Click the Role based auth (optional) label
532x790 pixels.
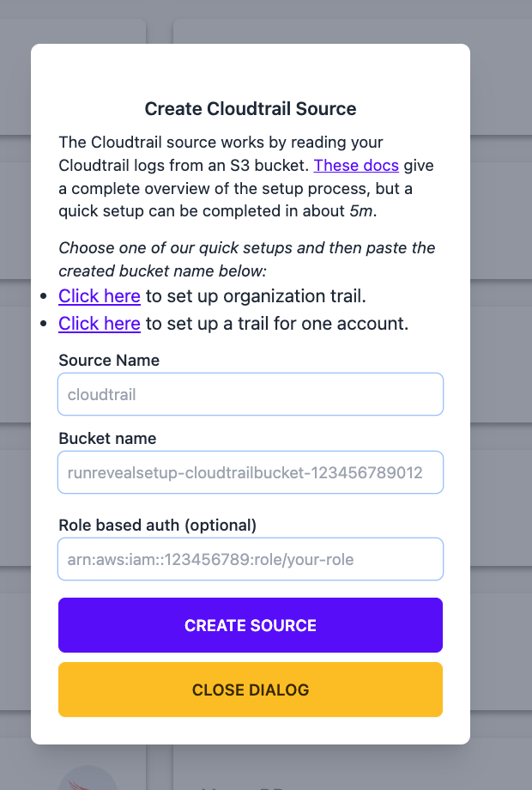[x=158, y=525]
